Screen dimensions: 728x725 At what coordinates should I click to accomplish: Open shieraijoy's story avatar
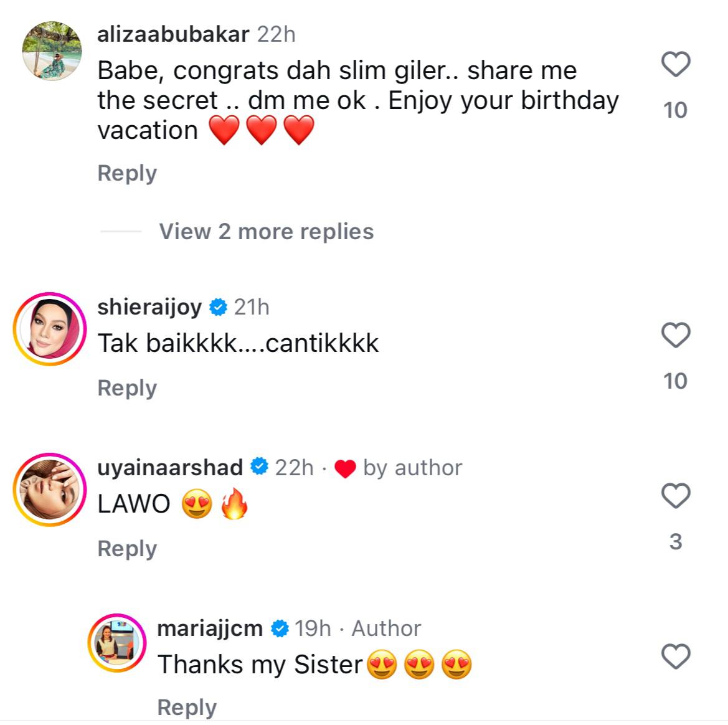[50, 328]
